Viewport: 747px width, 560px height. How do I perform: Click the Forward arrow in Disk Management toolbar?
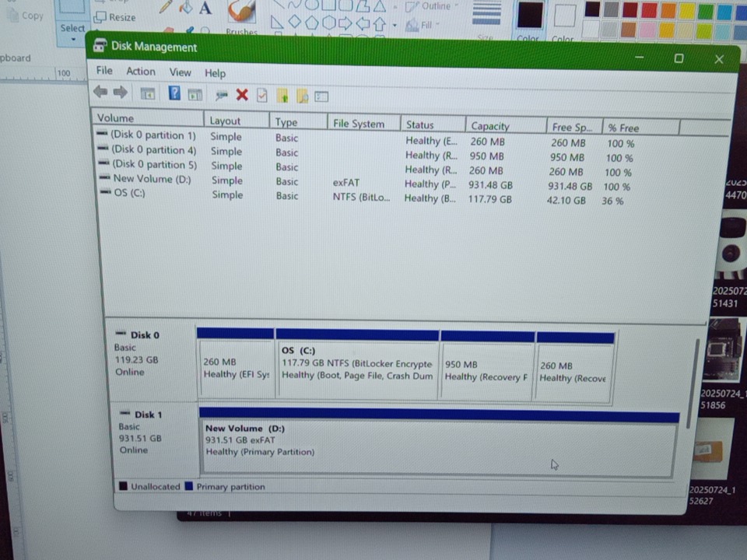(x=120, y=92)
